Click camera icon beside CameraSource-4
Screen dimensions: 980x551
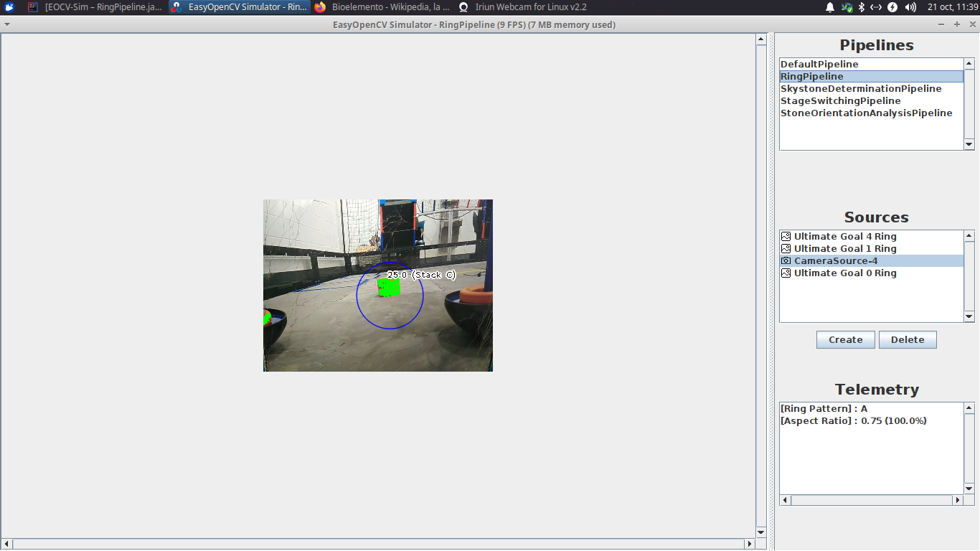(786, 261)
